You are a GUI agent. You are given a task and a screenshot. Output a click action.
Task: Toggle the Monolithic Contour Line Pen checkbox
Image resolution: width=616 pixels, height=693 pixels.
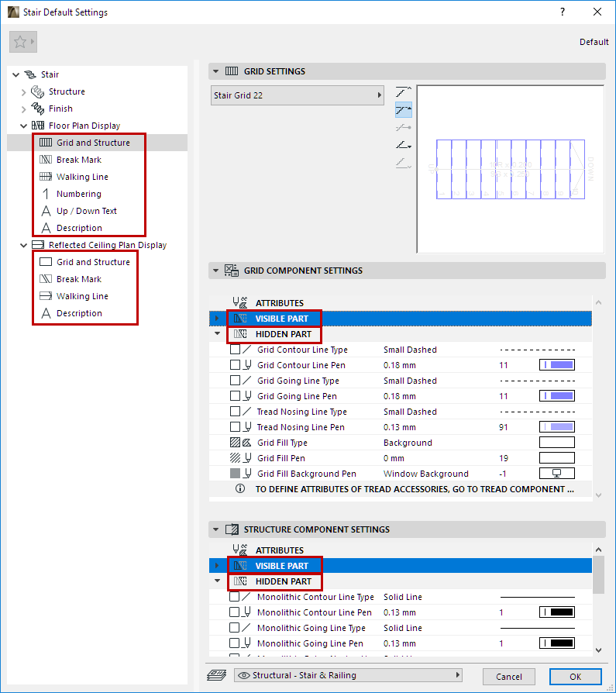[x=235, y=612]
